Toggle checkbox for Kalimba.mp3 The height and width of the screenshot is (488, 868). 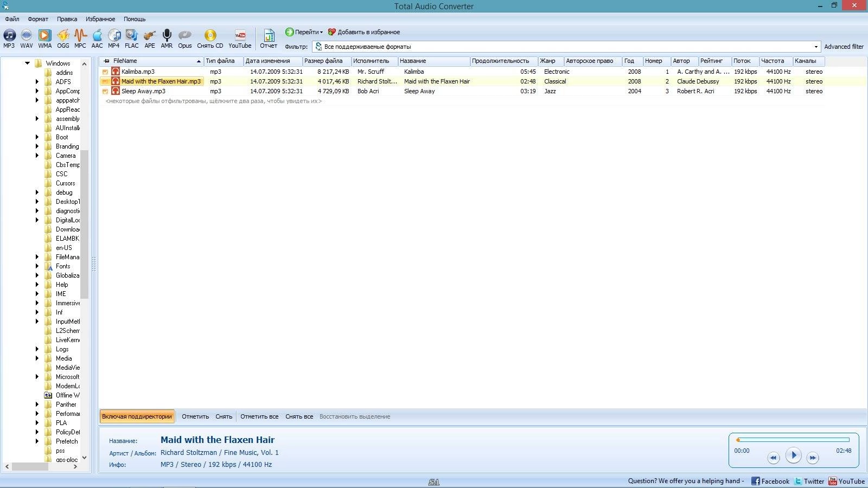105,72
